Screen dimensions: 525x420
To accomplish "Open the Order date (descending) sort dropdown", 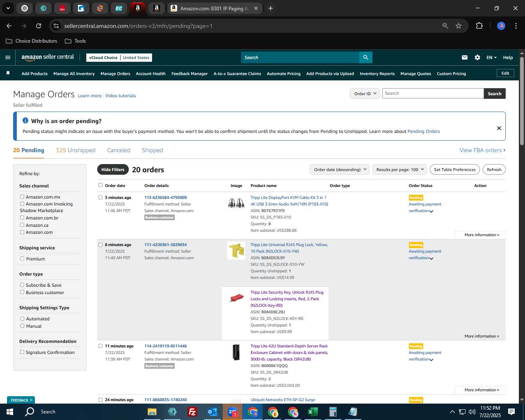I will click(340, 169).
